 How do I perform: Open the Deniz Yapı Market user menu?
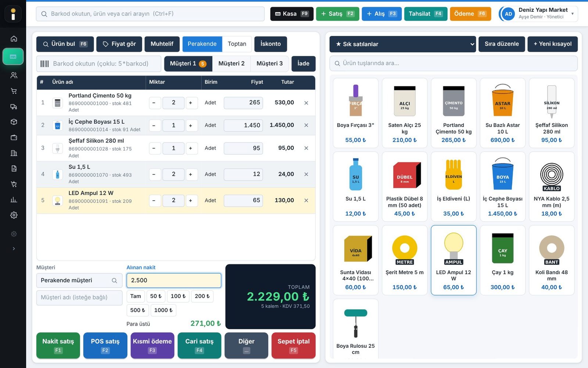point(538,14)
